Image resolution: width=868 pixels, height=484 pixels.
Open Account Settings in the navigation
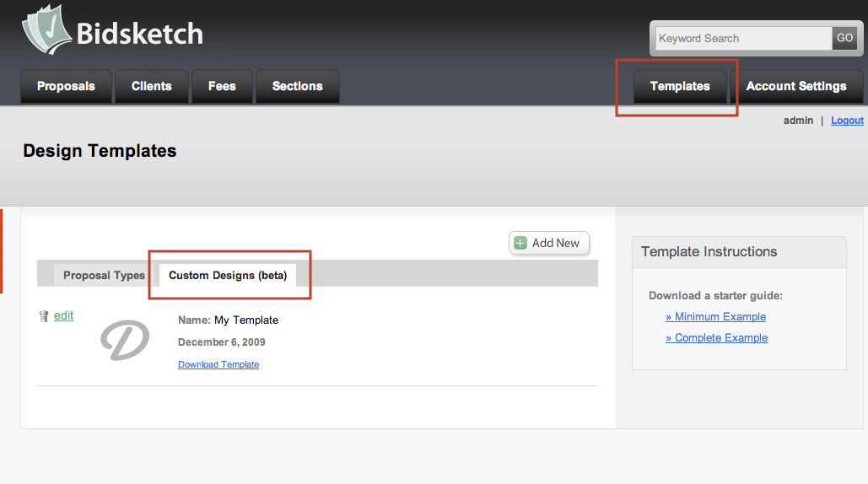click(796, 86)
